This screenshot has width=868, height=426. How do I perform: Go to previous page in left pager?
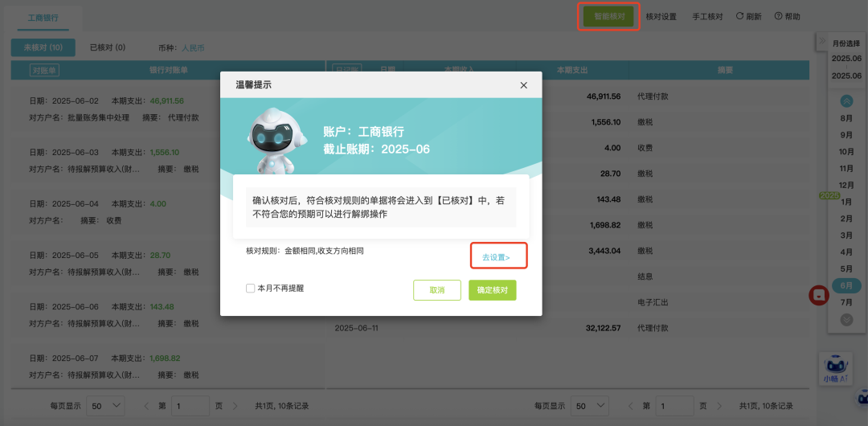point(147,406)
